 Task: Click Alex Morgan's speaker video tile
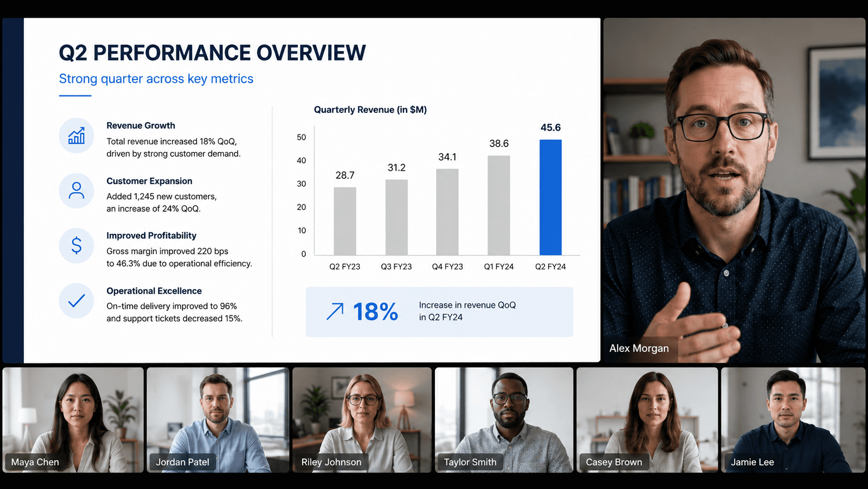click(x=734, y=190)
